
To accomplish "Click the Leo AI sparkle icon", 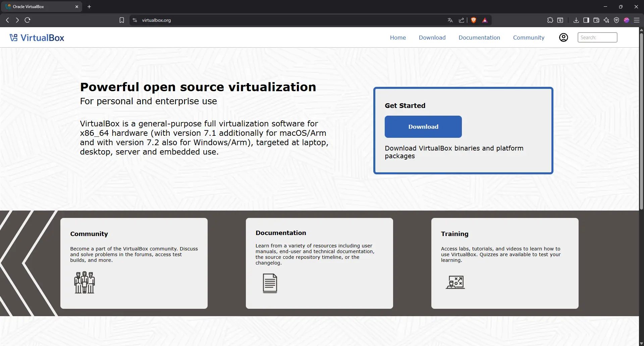I will [606, 20].
